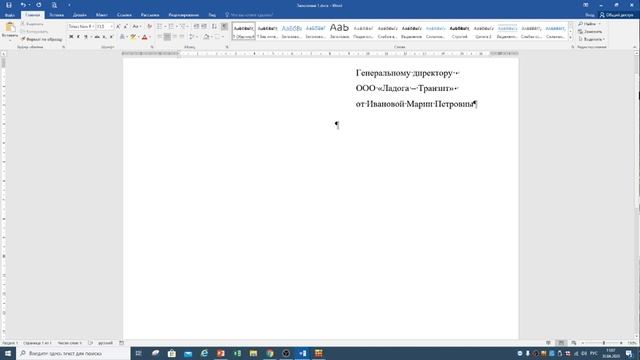Switch to the Рецензирование ribbon tab

tap(184, 15)
